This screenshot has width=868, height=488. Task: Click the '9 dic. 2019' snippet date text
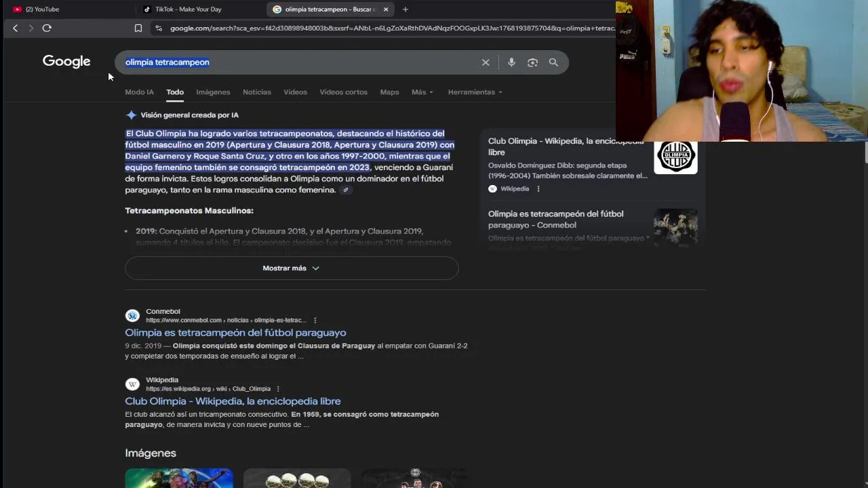(144, 346)
